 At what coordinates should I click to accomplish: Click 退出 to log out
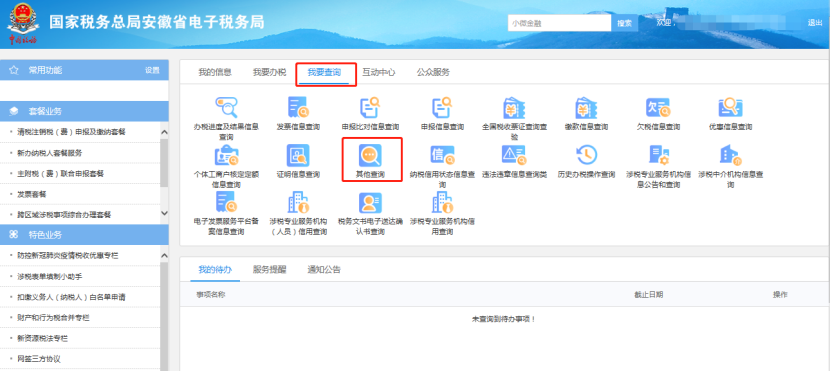click(x=815, y=23)
